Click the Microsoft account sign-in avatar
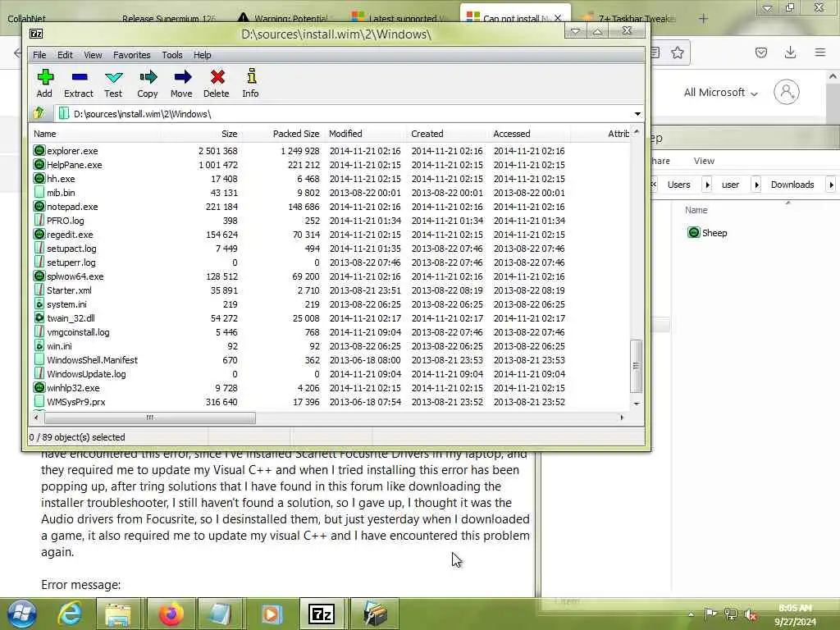 pos(786,92)
